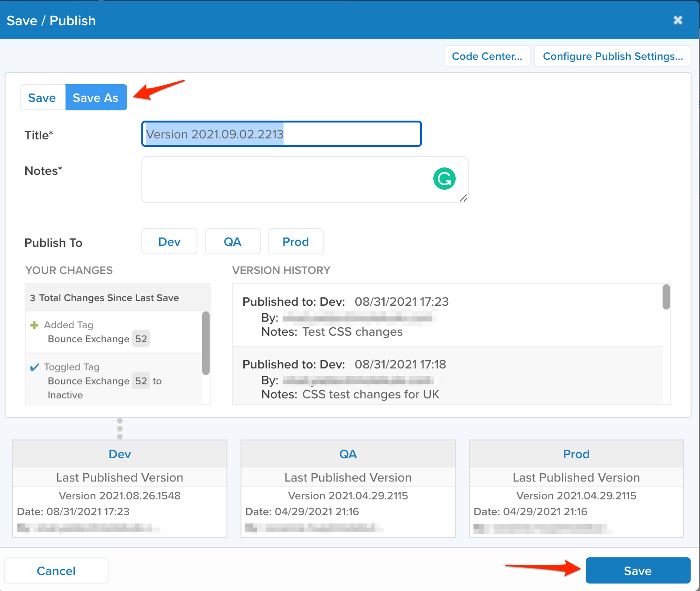700x591 pixels.
Task: Toggle publishing to QA environment
Action: 233,241
